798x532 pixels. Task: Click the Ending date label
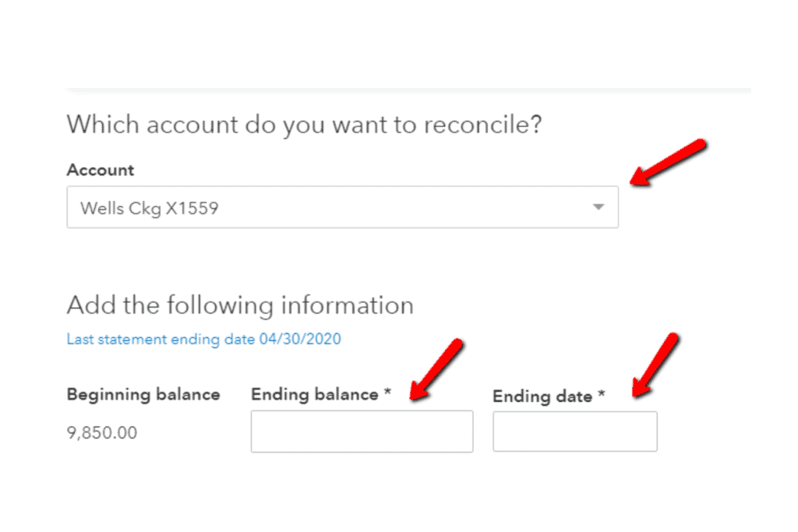click(546, 396)
